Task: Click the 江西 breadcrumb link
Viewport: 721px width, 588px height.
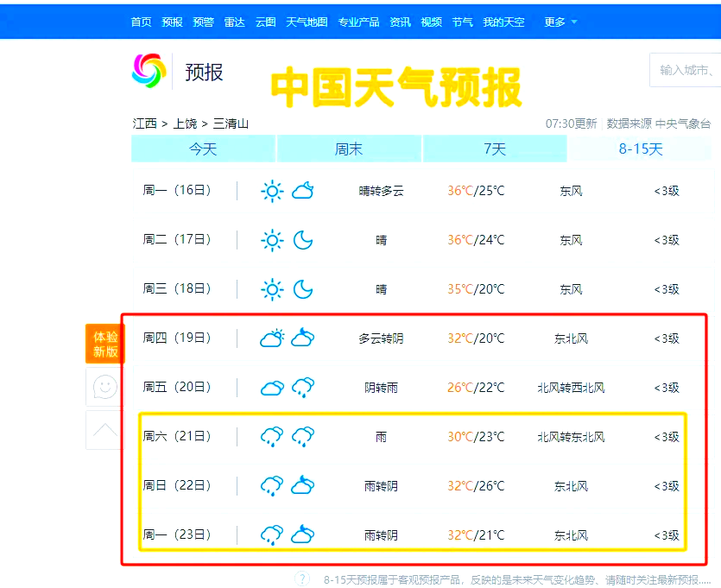Action: (144, 123)
